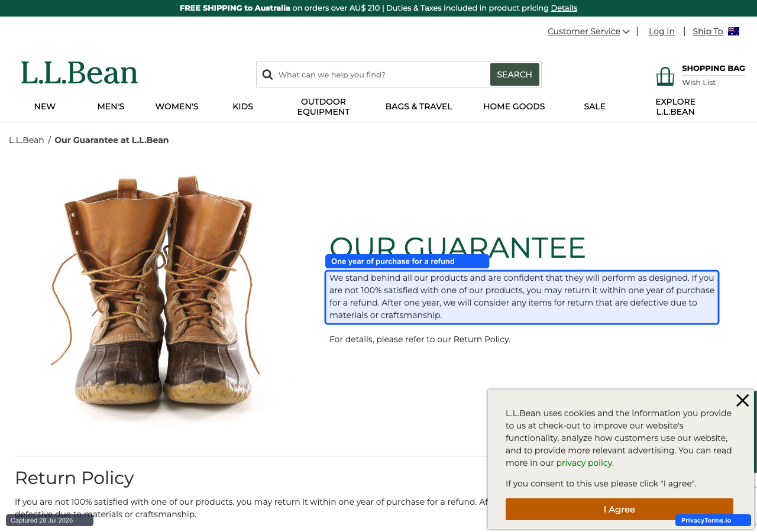This screenshot has width=757, height=532.
Task: Close the cookie notice with the X
Action: pos(743,400)
